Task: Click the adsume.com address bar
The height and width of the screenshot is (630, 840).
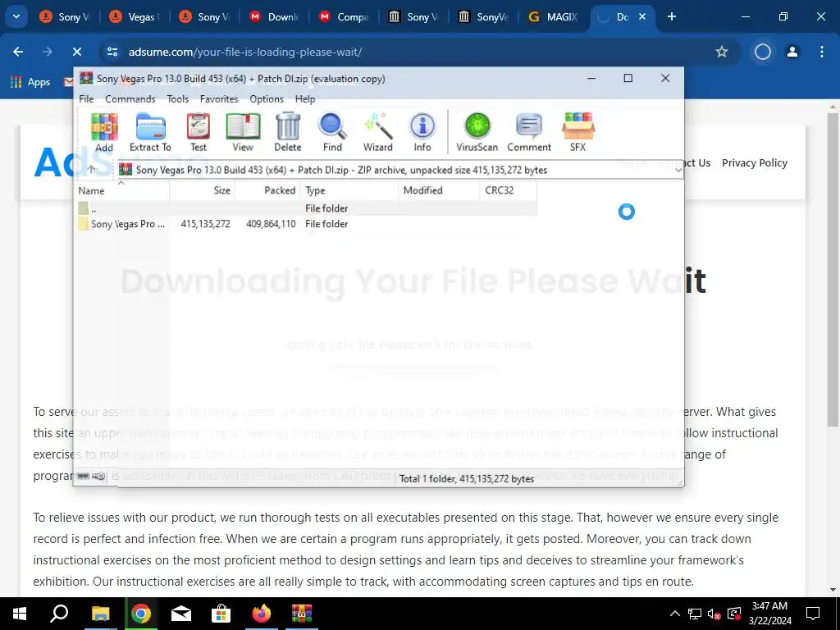Action: coord(418,52)
